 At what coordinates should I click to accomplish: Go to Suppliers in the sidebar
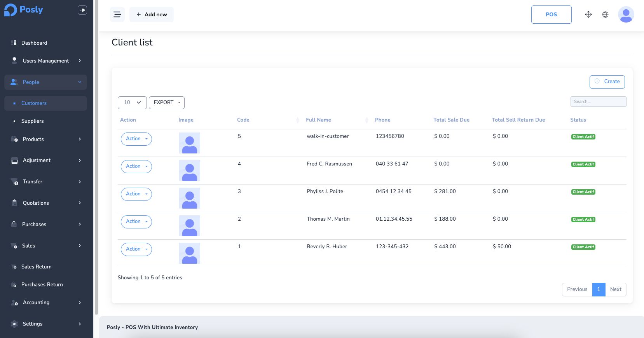(x=33, y=121)
